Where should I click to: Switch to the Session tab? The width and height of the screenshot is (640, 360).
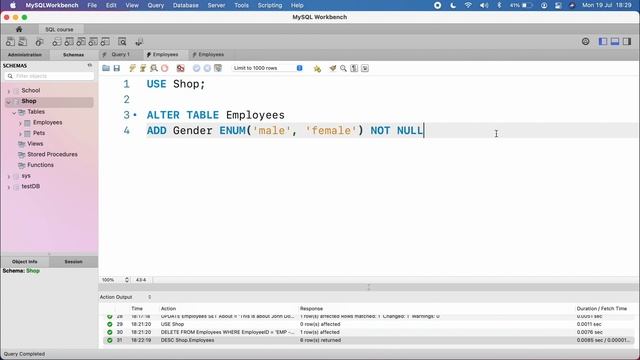coord(73,262)
